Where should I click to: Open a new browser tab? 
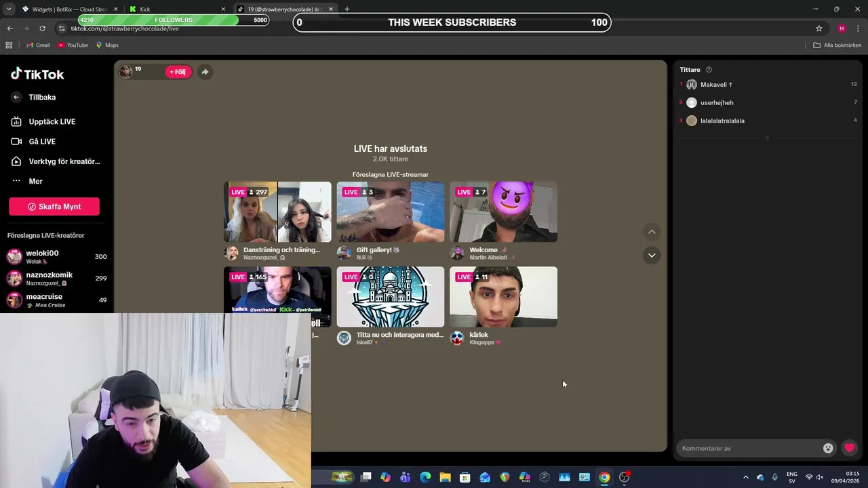347,9
